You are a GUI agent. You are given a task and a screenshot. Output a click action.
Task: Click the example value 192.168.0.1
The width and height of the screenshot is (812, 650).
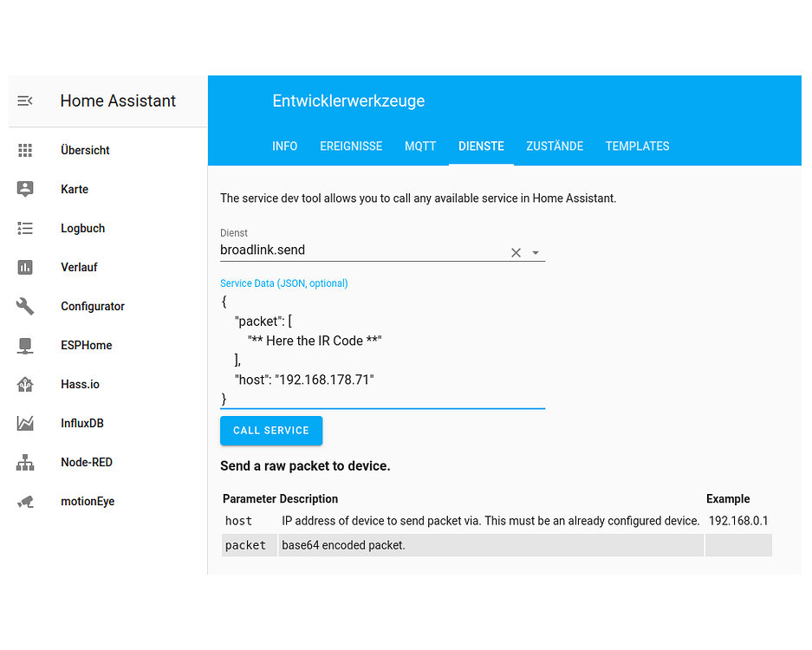tap(738, 521)
